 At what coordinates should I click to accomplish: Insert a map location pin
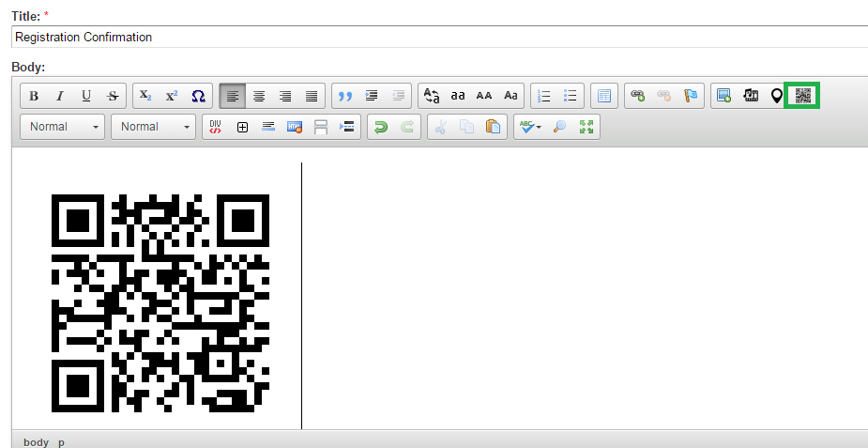[x=777, y=96]
